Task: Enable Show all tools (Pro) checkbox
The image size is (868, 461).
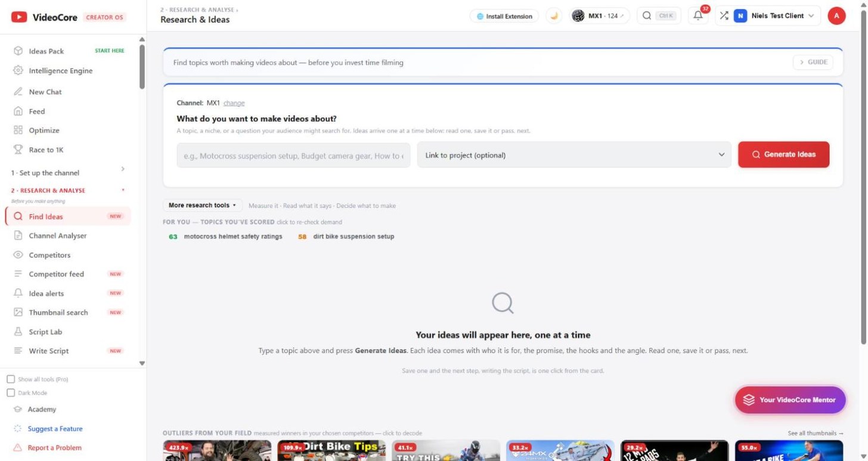Action: pyautogui.click(x=11, y=379)
